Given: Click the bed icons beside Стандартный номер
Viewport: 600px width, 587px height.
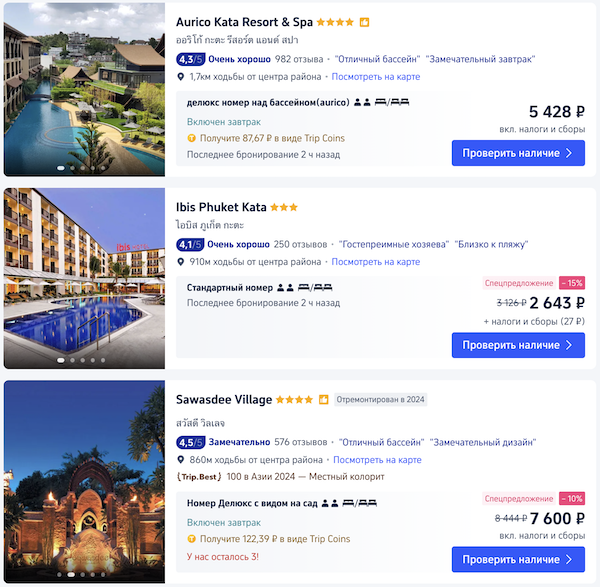Looking at the screenshot, I should coord(315,287).
